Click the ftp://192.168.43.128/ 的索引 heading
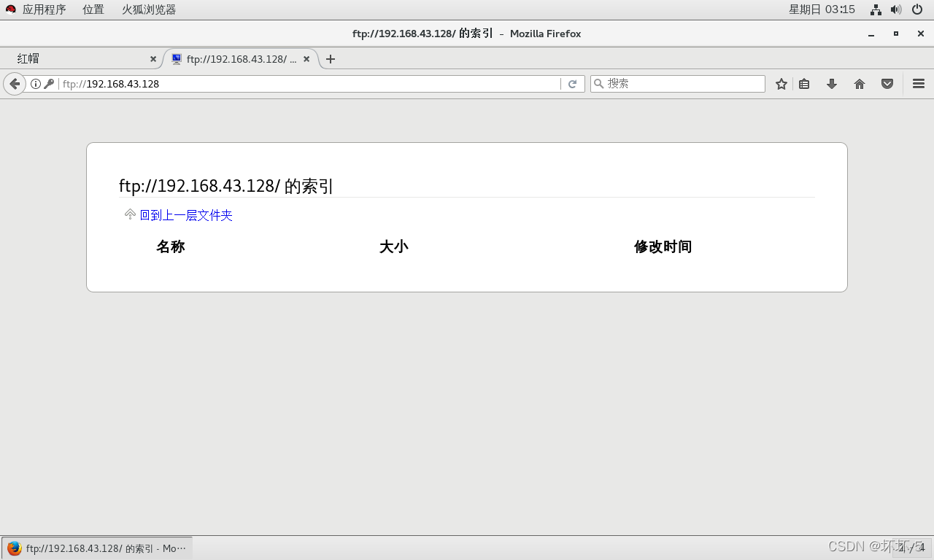This screenshot has height=560, width=934. click(x=226, y=186)
